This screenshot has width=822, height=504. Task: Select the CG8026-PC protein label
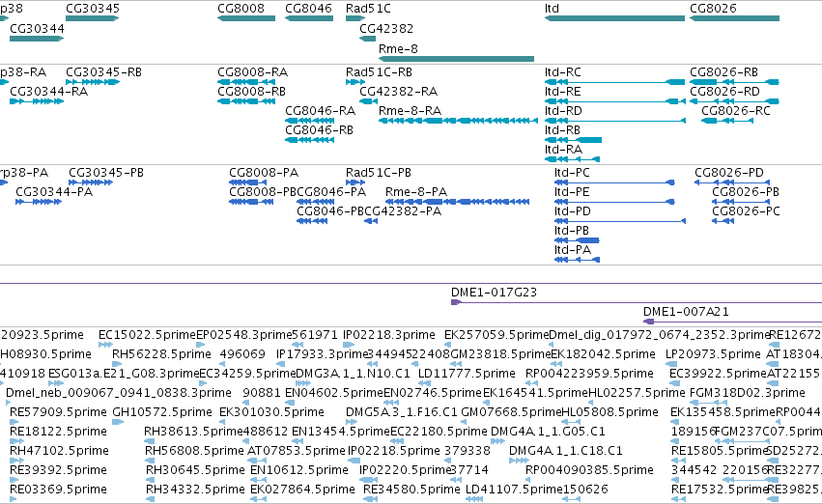746,211
